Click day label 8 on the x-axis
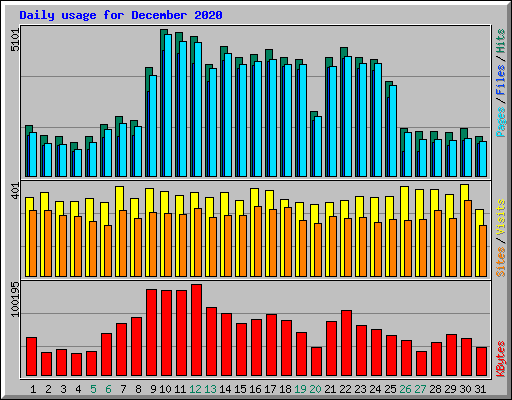 (138, 389)
